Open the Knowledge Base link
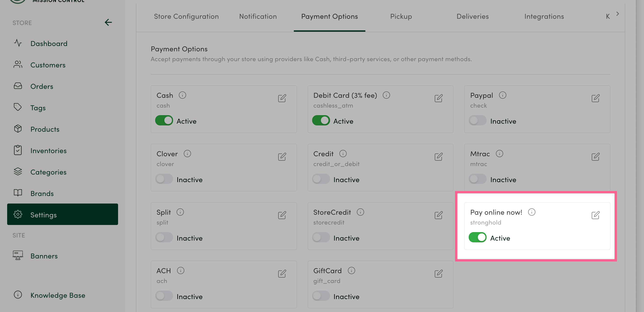The width and height of the screenshot is (644, 312). 58,295
